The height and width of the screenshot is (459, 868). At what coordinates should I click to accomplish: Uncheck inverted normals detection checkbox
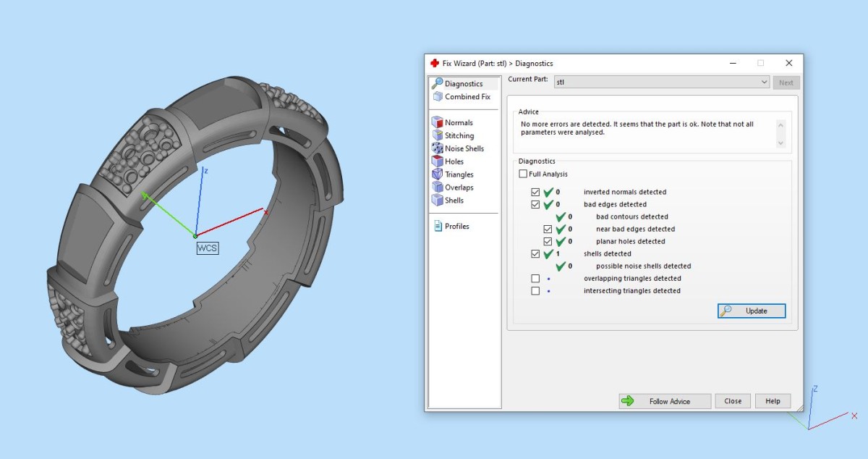coord(535,193)
